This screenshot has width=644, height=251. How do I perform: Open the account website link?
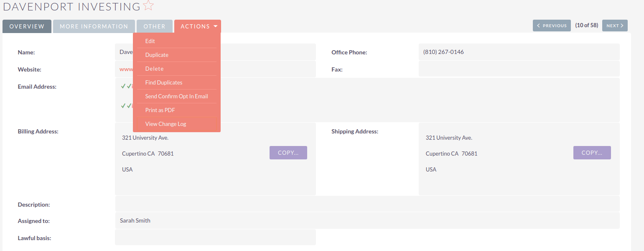[x=126, y=69]
